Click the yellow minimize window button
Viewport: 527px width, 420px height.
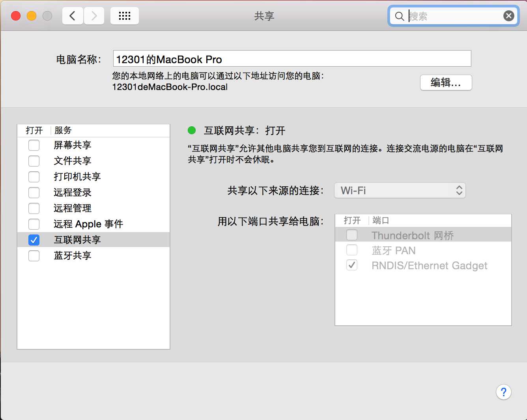click(32, 16)
